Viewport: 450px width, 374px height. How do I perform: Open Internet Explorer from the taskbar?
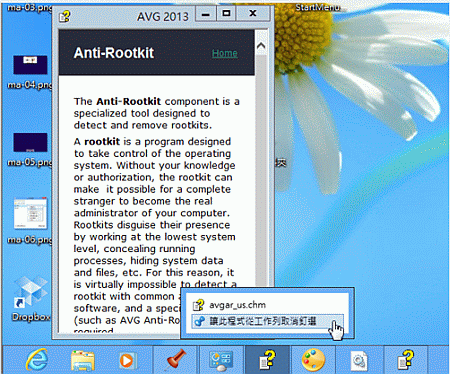coord(37,360)
